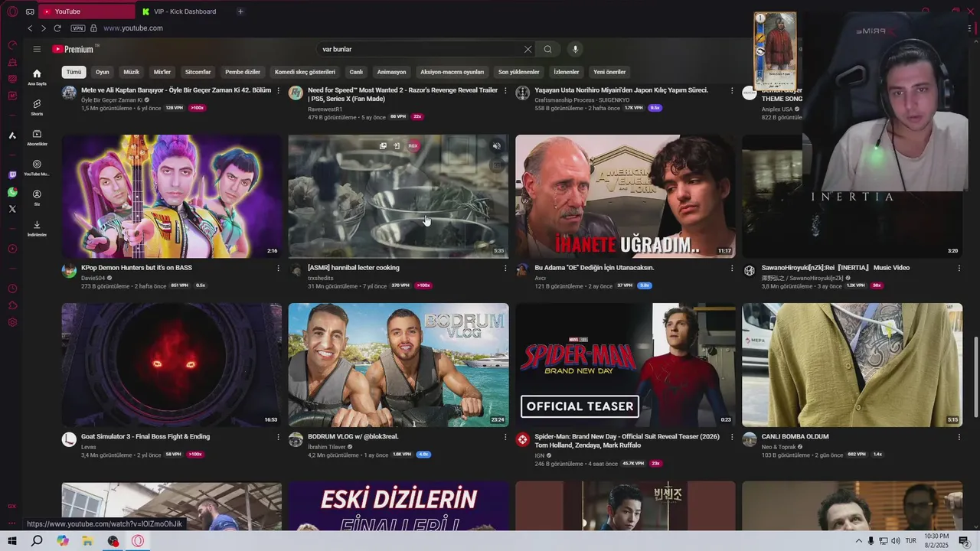Open Shorts in YouTube sidebar
Image resolution: width=980 pixels, height=551 pixels.
point(37,107)
